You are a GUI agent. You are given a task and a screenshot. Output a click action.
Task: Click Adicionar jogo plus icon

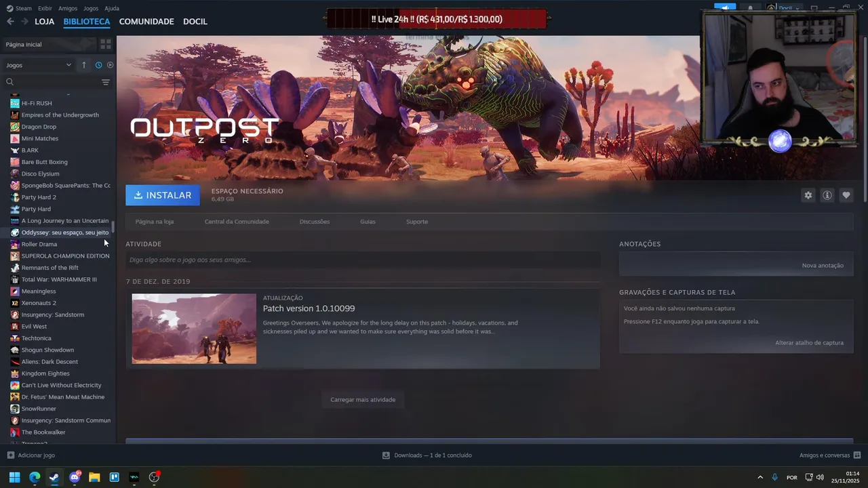10,455
